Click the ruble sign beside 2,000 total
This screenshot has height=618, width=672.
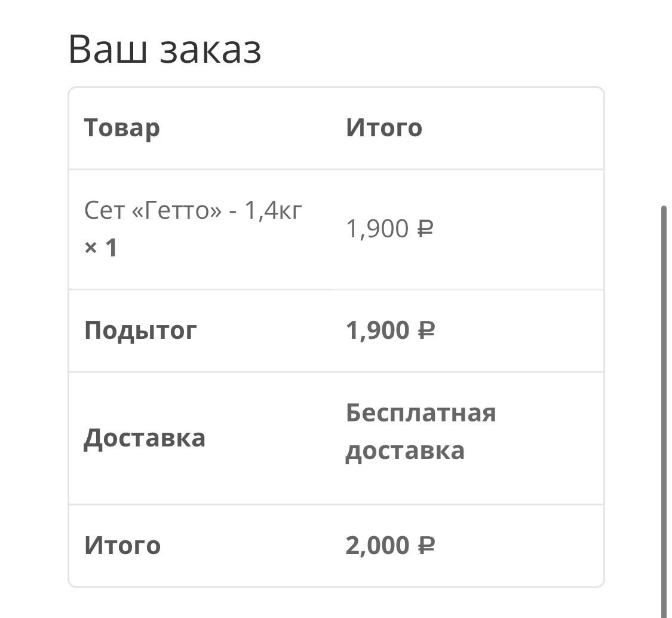coord(426,546)
